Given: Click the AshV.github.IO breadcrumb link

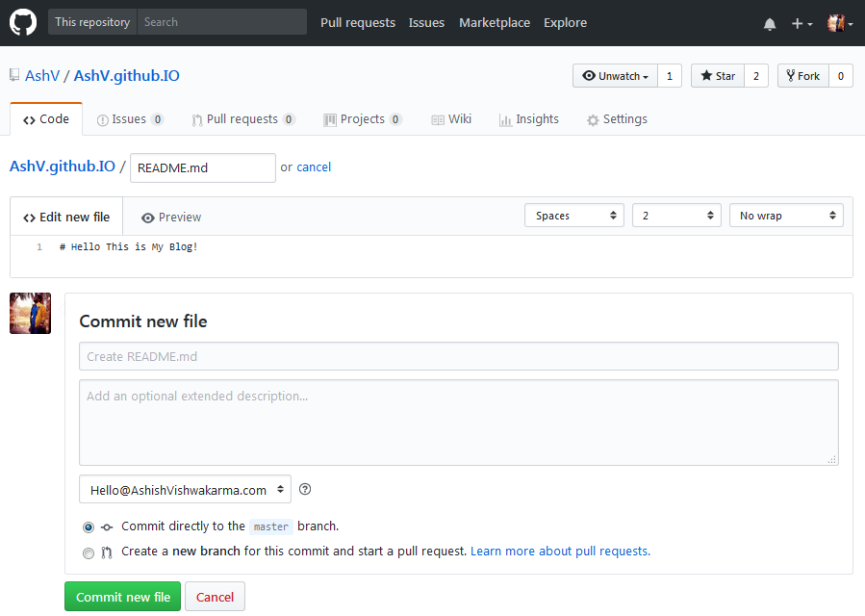Looking at the screenshot, I should 63,167.
